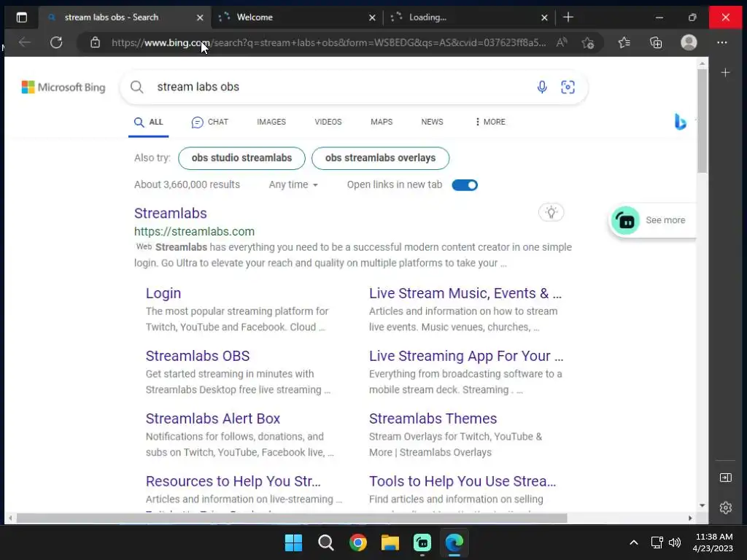747x560 pixels.
Task: Click the vertical scrollbar thumb
Action: click(x=702, y=121)
